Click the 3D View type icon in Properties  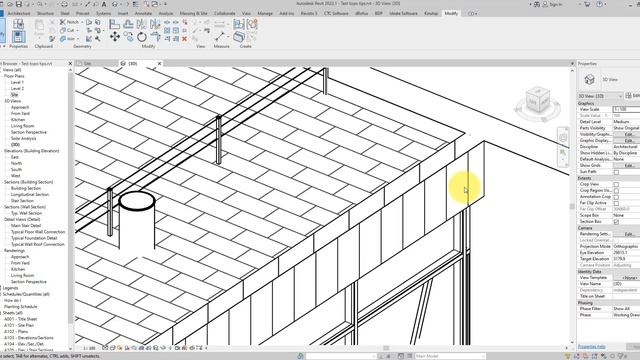point(589,79)
